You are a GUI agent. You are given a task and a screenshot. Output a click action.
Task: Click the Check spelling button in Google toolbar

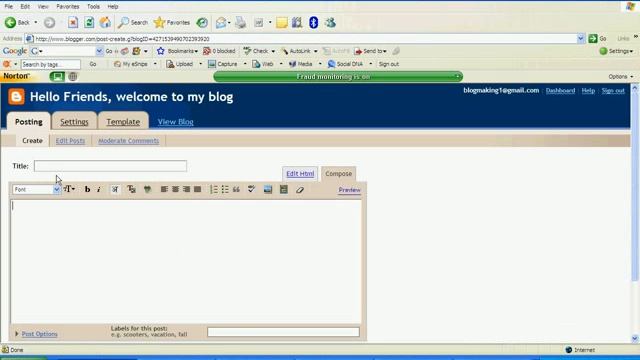pyautogui.click(x=256, y=51)
